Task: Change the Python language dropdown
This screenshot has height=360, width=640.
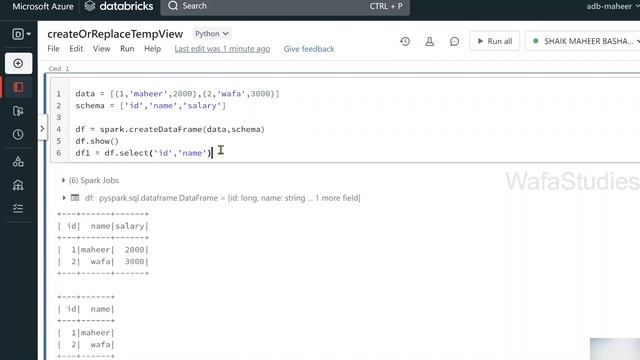Action: coord(212,34)
